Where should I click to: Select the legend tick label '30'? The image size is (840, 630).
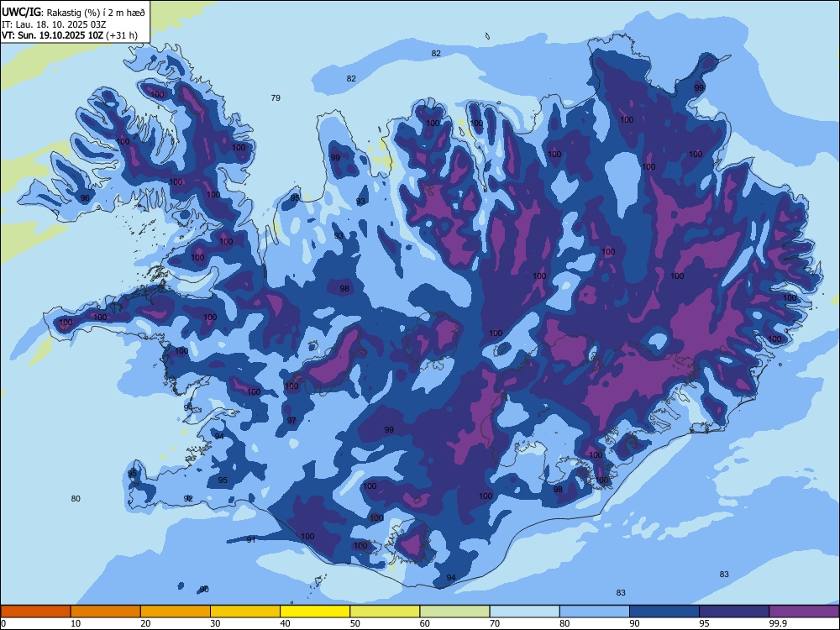click(x=215, y=623)
